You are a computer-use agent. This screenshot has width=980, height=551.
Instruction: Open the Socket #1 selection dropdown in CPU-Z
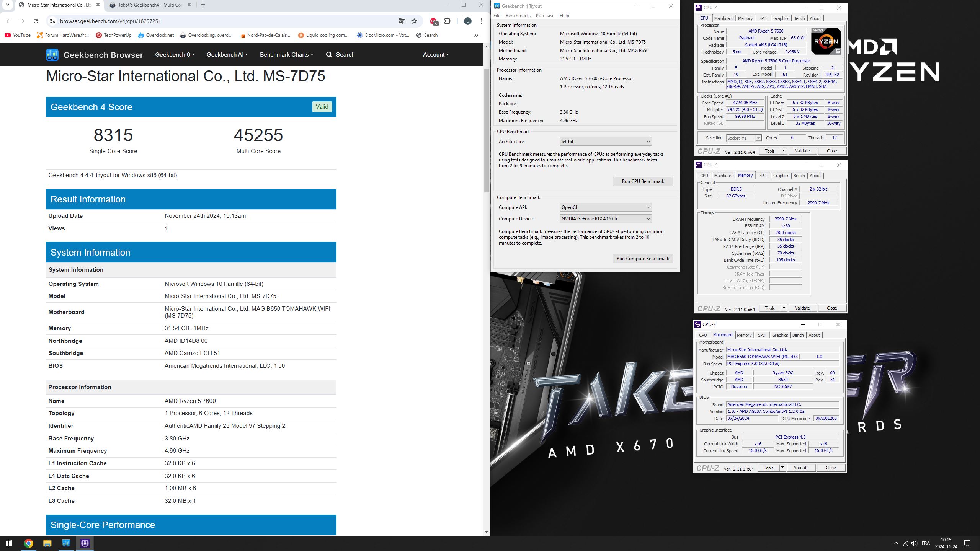point(743,138)
